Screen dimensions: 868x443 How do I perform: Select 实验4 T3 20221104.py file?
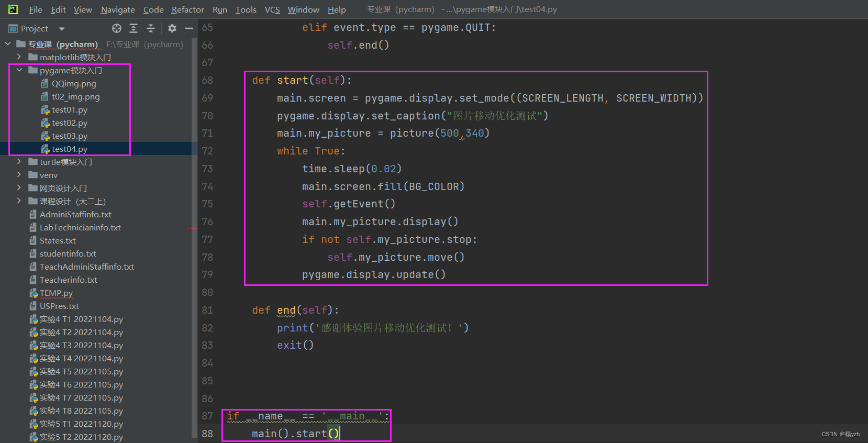point(81,345)
